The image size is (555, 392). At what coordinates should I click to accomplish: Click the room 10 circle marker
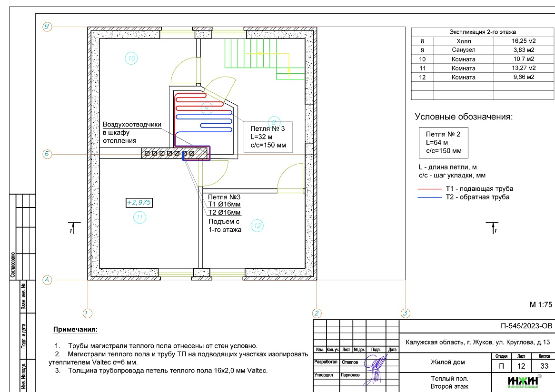(131, 59)
